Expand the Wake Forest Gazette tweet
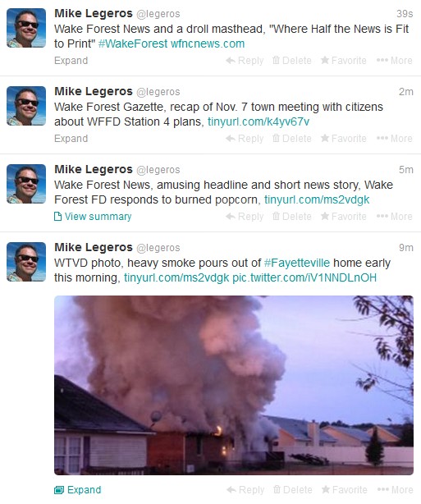 71,139
